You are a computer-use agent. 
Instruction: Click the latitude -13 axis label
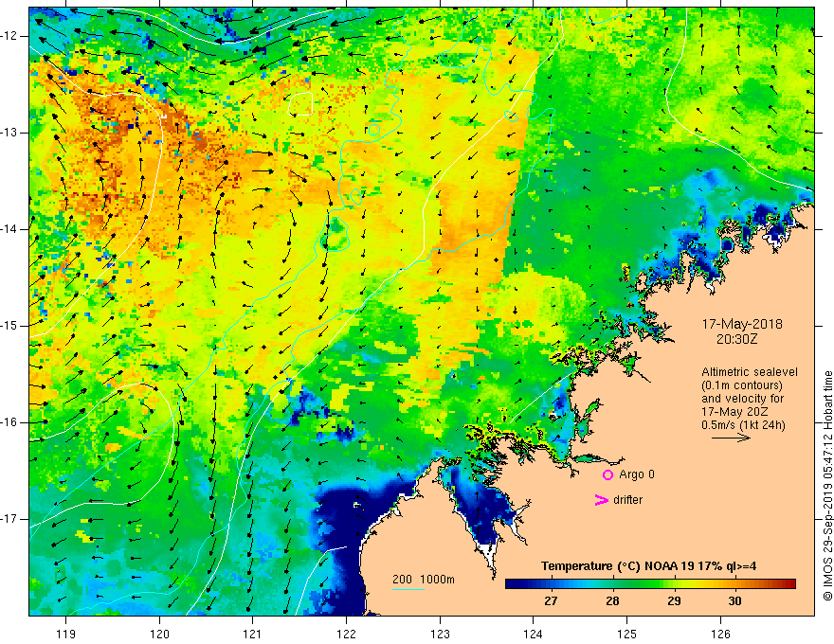point(10,133)
